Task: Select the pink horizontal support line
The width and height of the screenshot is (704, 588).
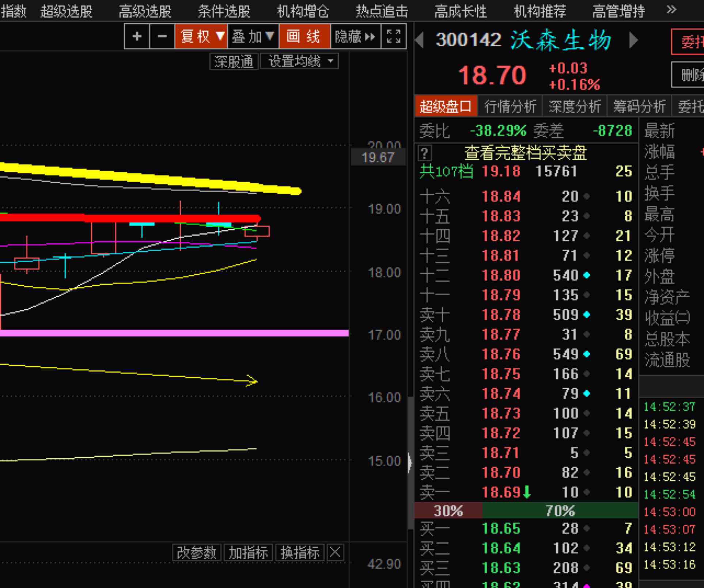Action: [x=174, y=333]
